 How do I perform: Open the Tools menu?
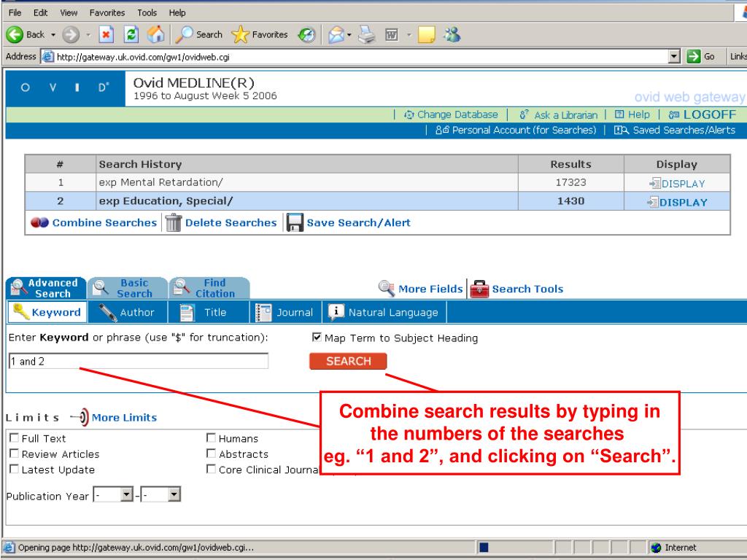coord(147,13)
